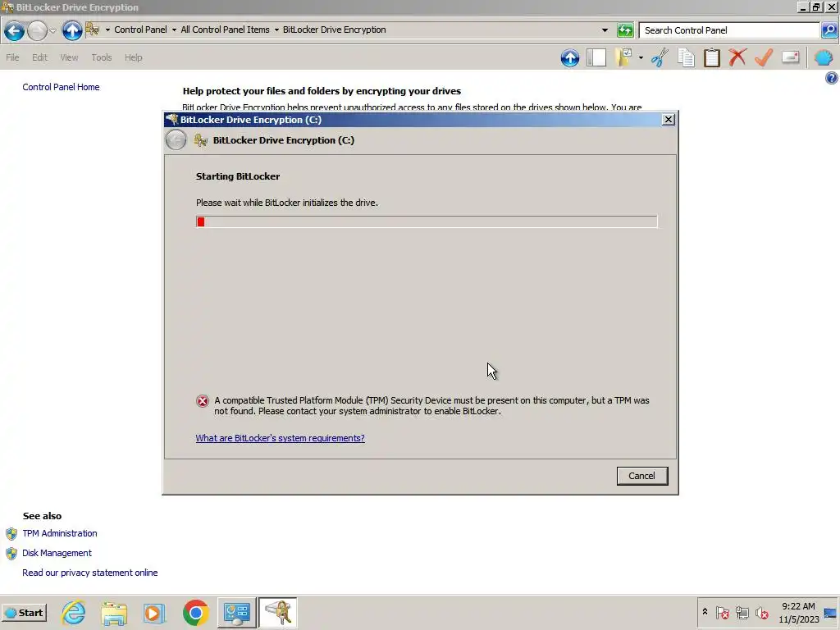Open the Edit menu

tap(39, 57)
